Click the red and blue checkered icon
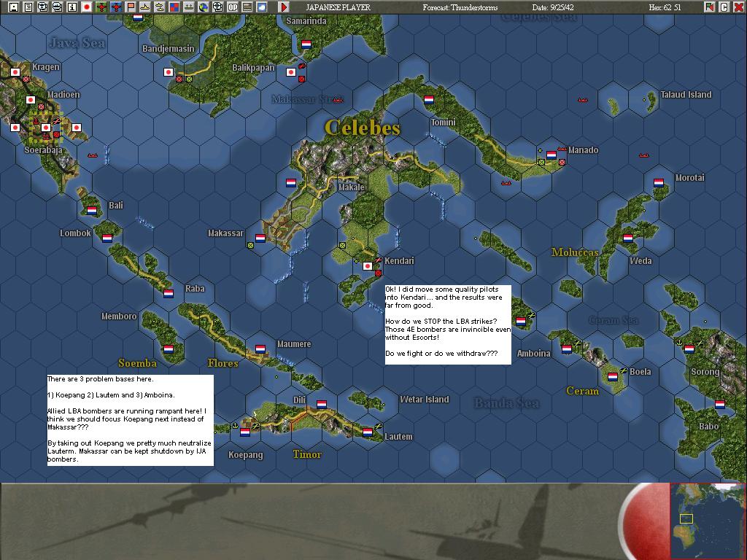 tap(174, 7)
